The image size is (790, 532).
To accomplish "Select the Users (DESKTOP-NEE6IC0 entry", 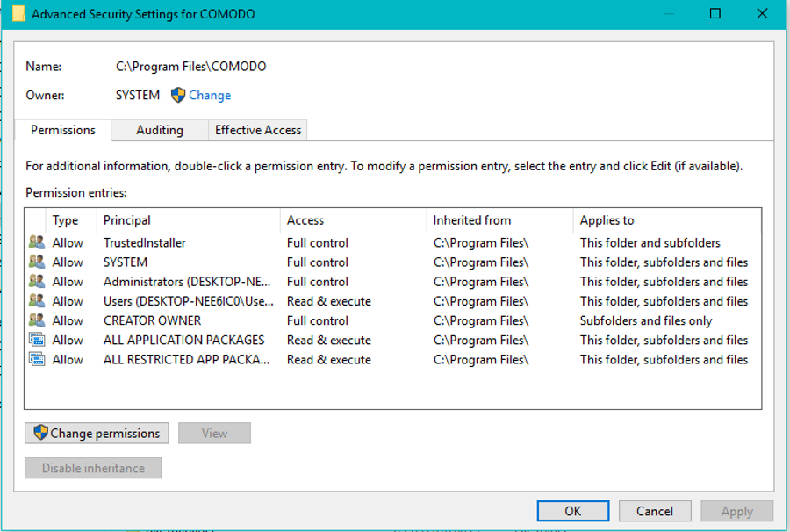I will point(393,301).
